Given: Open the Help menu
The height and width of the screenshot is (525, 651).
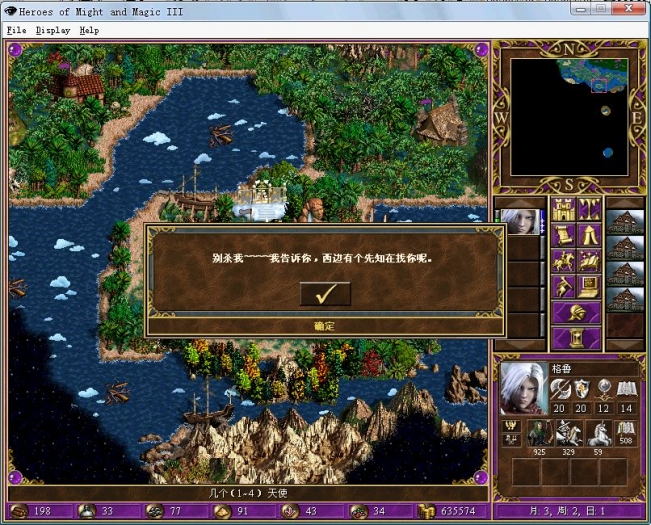Looking at the screenshot, I should 89,30.
